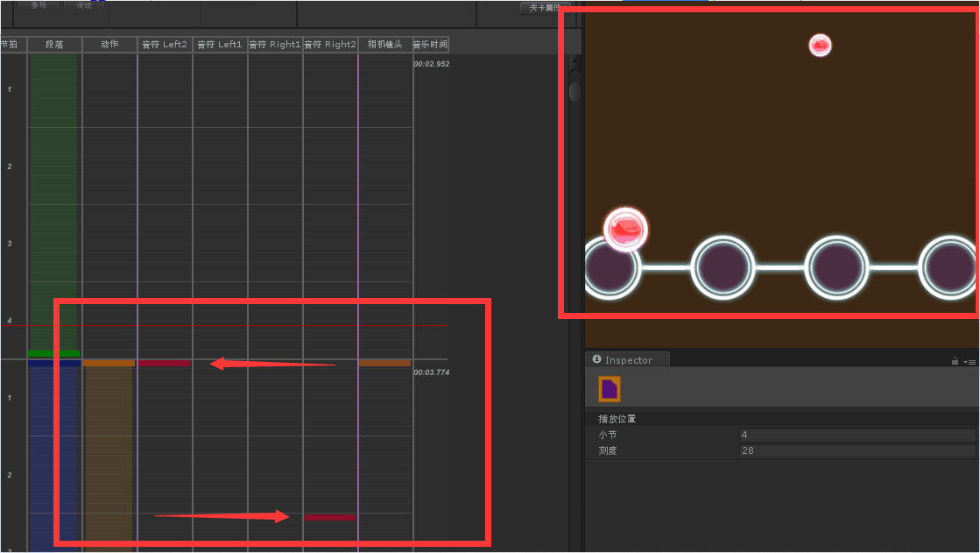Click the timeline vertical scrollbar thumb
Viewport: 980px width, 553px height.
575,91
